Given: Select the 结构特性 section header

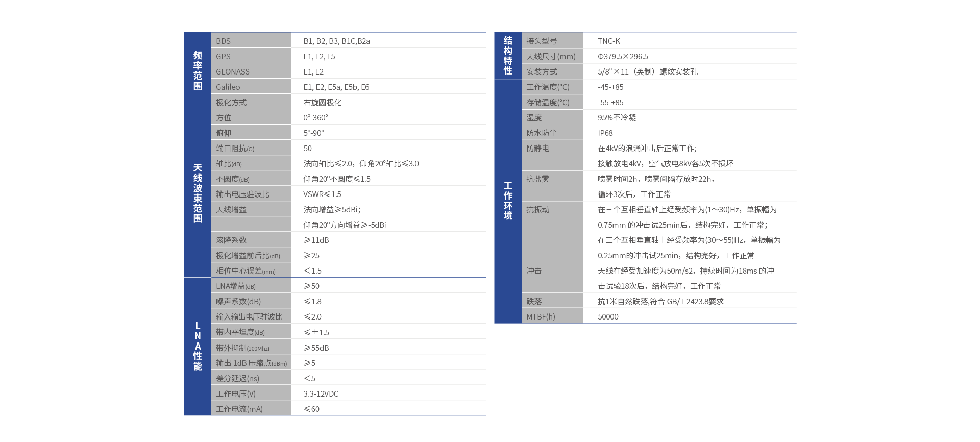Looking at the screenshot, I should [x=508, y=56].
